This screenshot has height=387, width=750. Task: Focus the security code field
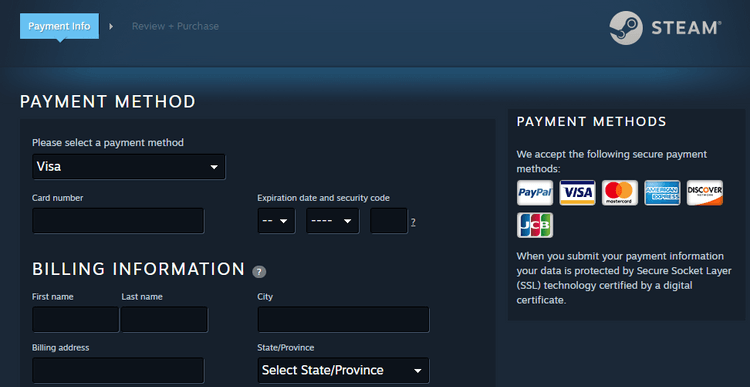[x=389, y=221]
